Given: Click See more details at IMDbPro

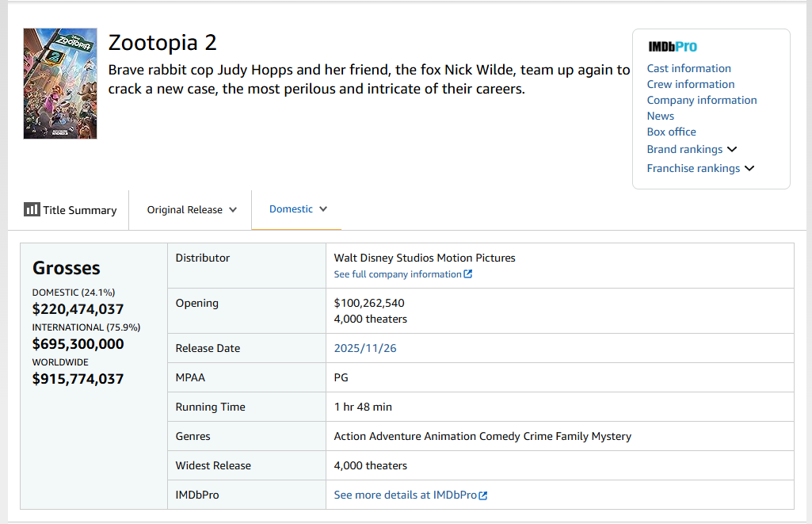Looking at the screenshot, I should (405, 495).
